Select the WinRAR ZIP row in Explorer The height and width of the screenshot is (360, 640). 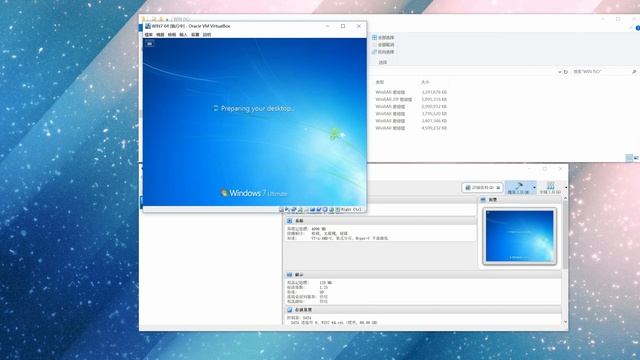[411, 100]
